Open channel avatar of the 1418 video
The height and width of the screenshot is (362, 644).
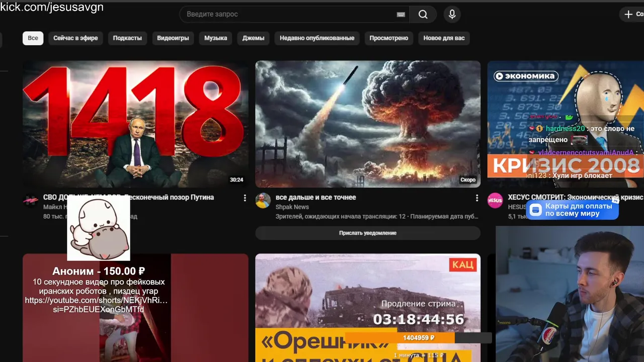pyautogui.click(x=30, y=201)
